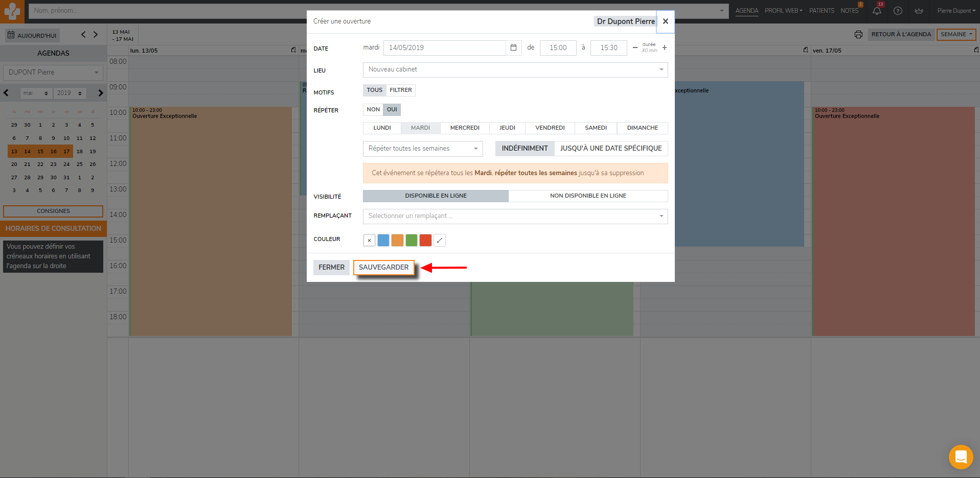Open the custom color picker pencil
Screen dimensions: 980x478
[440, 241]
